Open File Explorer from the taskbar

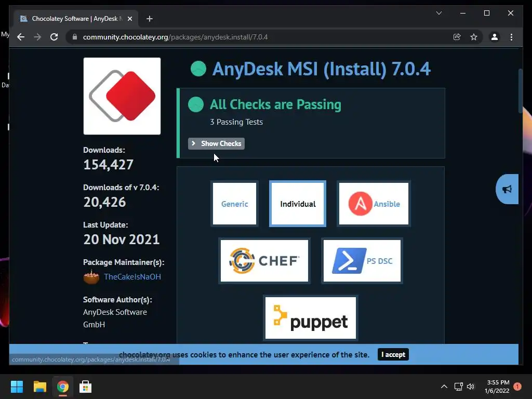39,387
